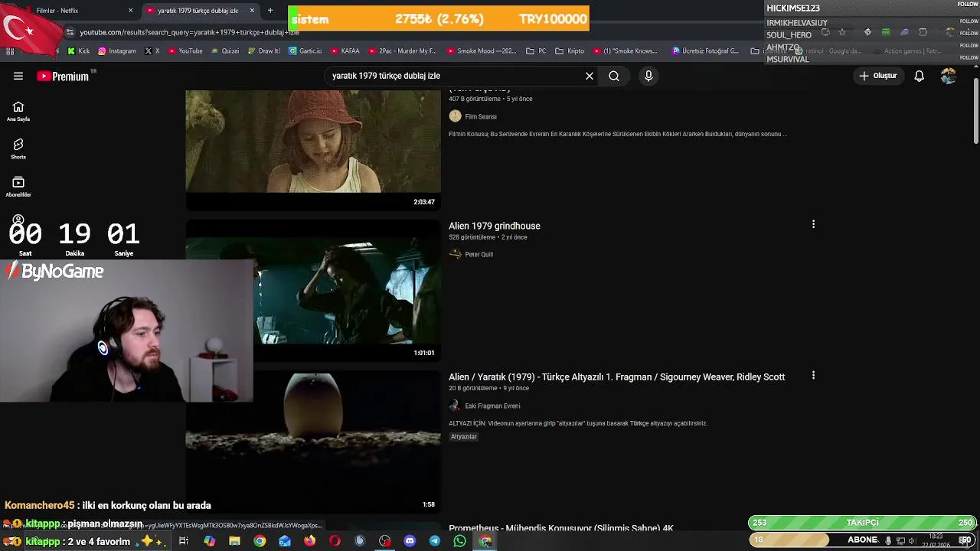Open WhatsApp from the taskbar
Image resolution: width=980 pixels, height=551 pixels.
click(459, 541)
